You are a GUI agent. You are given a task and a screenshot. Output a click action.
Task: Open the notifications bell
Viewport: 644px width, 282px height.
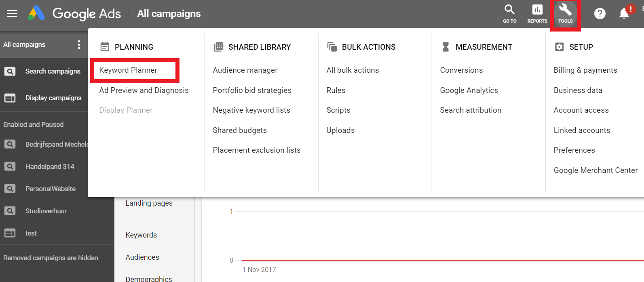(x=624, y=14)
